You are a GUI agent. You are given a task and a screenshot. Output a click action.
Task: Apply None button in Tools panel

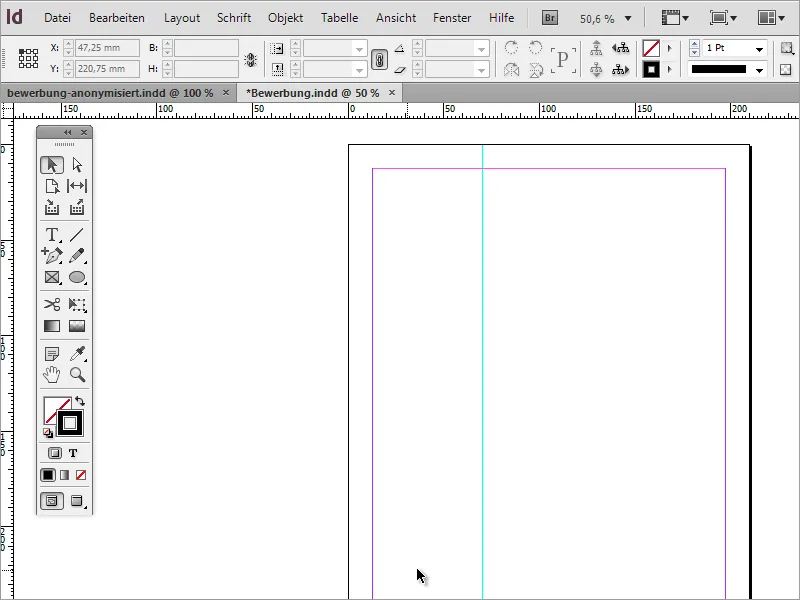coord(81,475)
